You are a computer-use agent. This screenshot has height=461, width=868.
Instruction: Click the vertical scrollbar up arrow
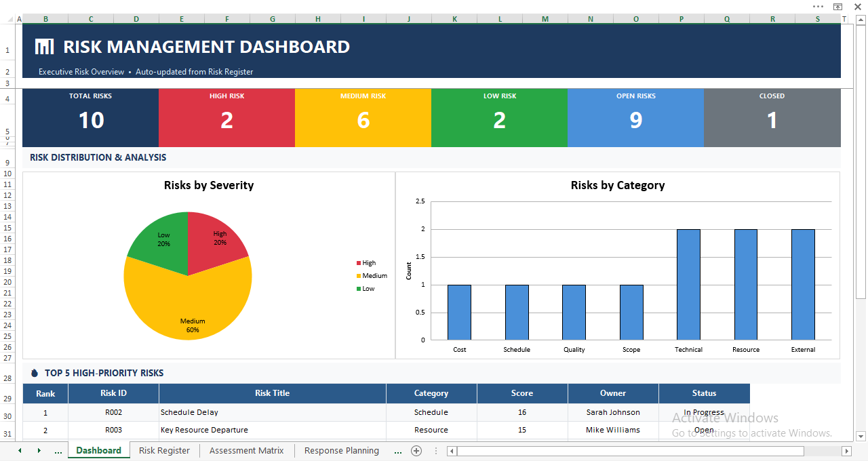click(861, 19)
